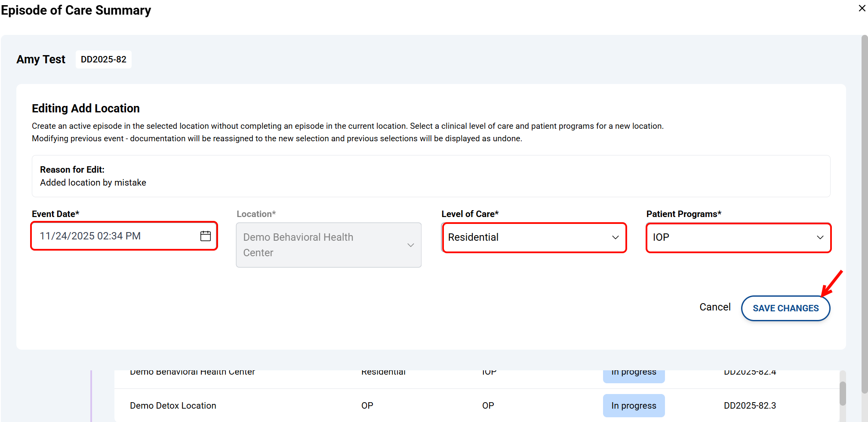Expand the Level of Care dropdown chevron
The height and width of the screenshot is (422, 868).
[615, 237]
